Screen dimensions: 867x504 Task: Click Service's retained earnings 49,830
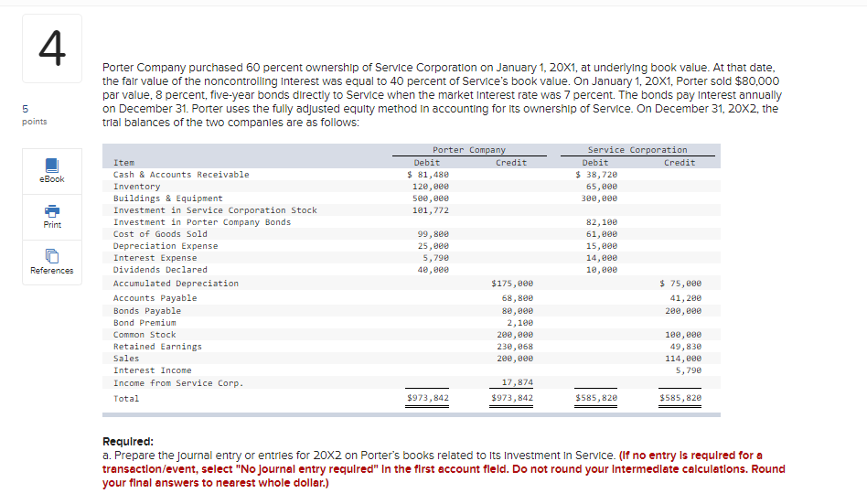(x=686, y=347)
